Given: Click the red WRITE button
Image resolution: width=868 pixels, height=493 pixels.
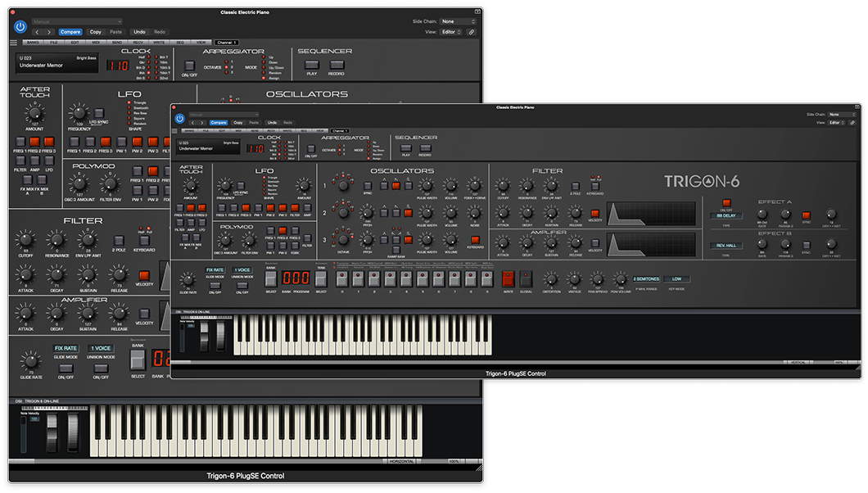Looking at the screenshot, I should point(508,278).
